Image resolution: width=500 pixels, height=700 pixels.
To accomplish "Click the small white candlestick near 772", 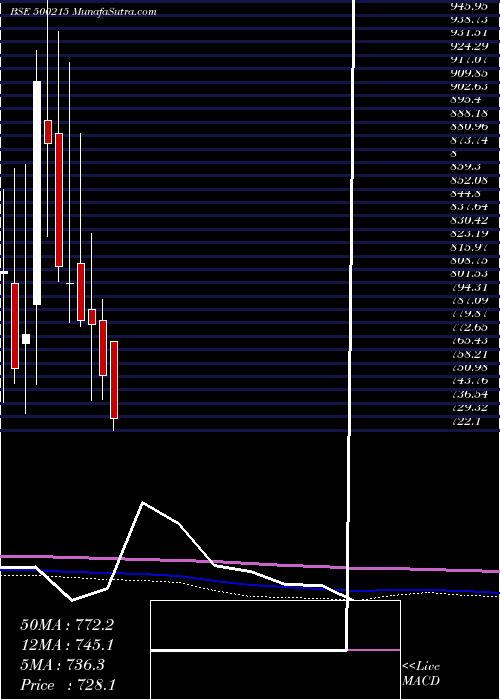I will (x=26, y=339).
